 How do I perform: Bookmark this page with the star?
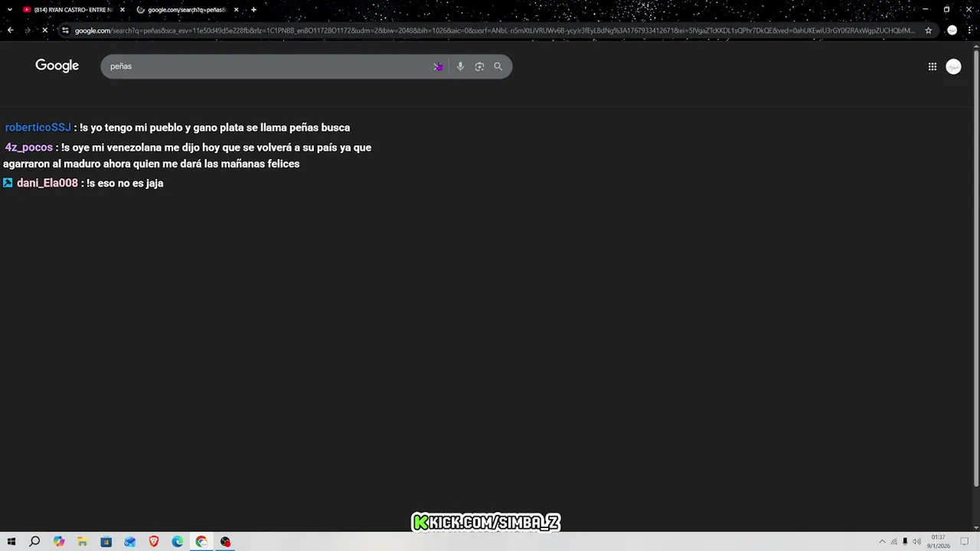pyautogui.click(x=928, y=31)
